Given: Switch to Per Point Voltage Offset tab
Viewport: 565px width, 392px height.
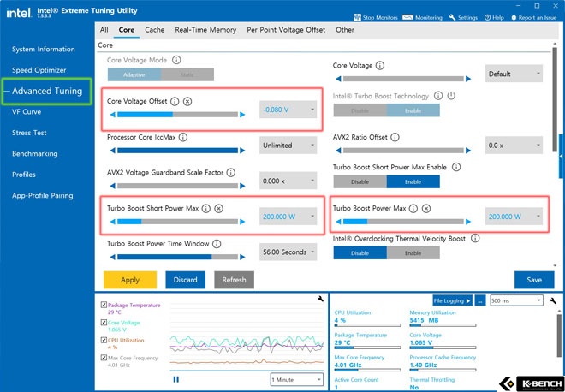Looking at the screenshot, I should (x=286, y=30).
